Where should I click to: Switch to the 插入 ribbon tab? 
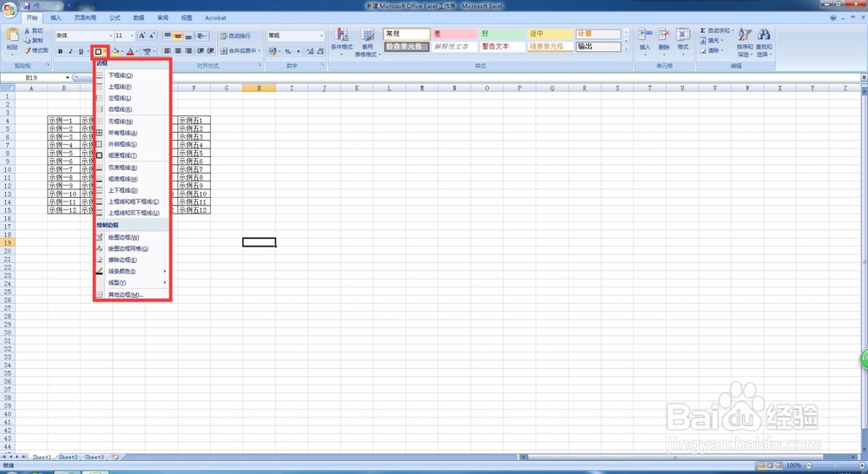click(x=56, y=17)
